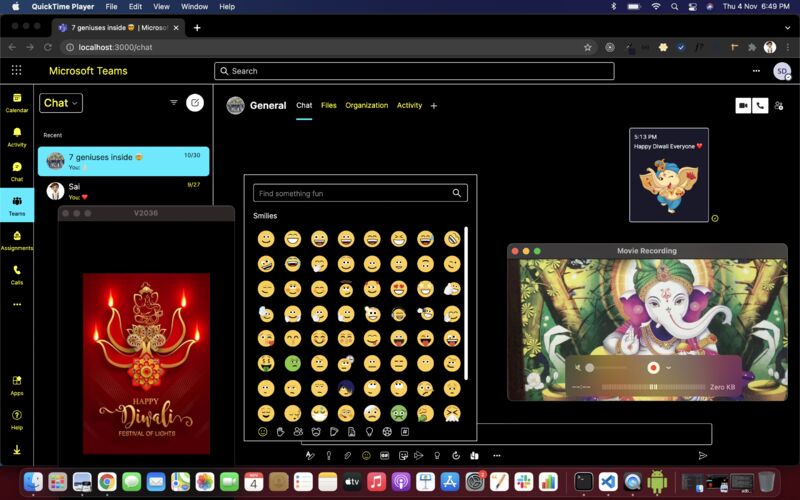
Task: Open the QuickTime View menu
Action: click(161, 7)
